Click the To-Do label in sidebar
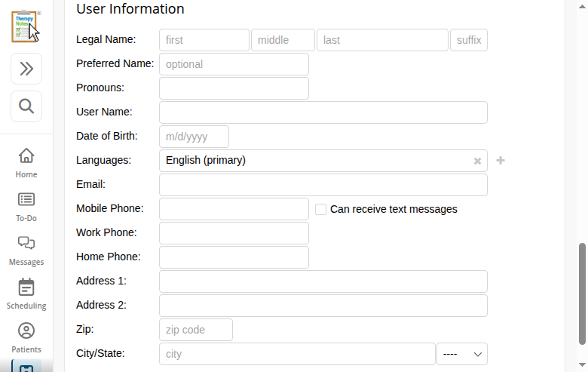This screenshot has height=372, width=588. click(26, 218)
